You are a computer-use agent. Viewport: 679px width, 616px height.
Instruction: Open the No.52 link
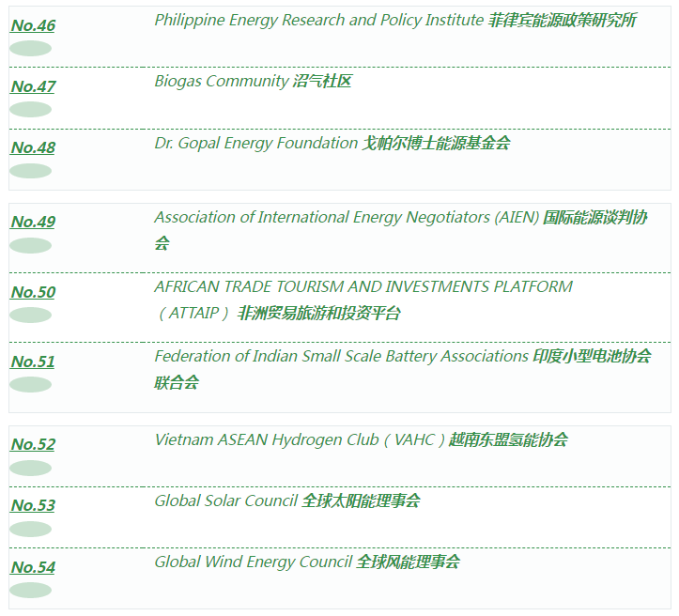tap(33, 444)
